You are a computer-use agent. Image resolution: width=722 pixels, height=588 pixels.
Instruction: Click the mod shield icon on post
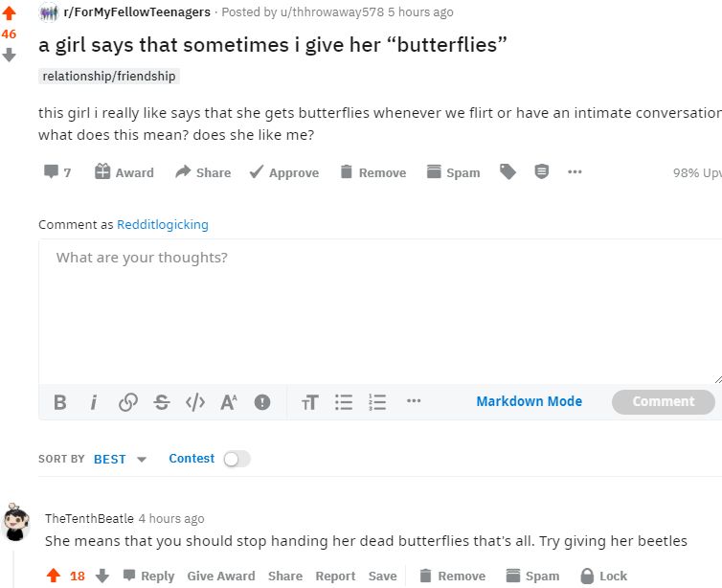[x=542, y=172]
